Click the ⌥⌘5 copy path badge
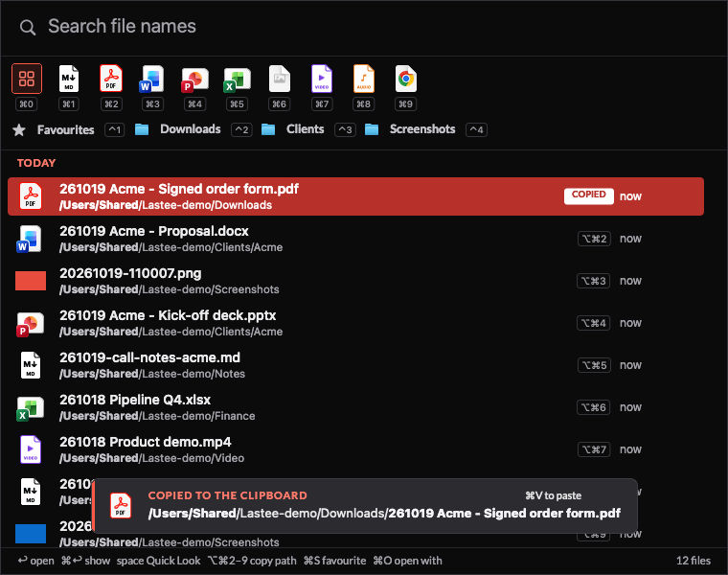The height and width of the screenshot is (575, 728). click(594, 365)
